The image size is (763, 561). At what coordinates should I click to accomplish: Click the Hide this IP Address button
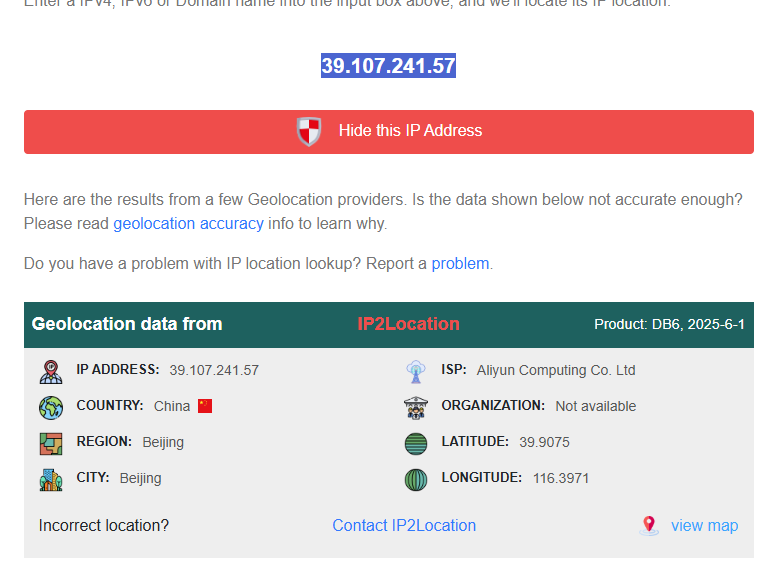coord(389,132)
